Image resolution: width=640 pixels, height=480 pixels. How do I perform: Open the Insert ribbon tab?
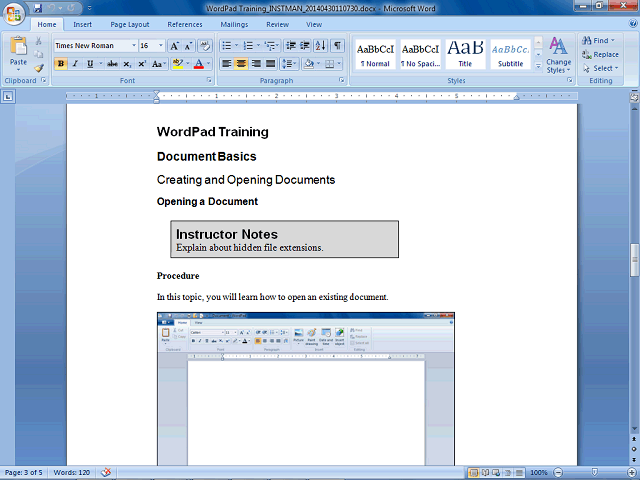coord(82,24)
